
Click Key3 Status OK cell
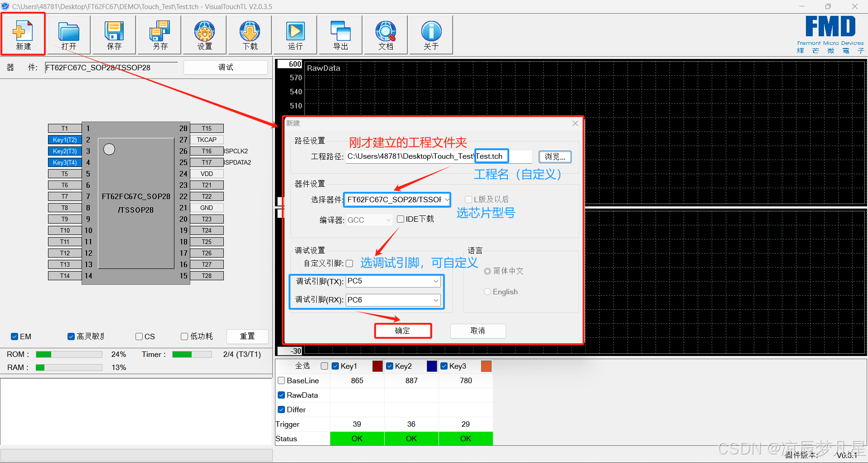[466, 439]
